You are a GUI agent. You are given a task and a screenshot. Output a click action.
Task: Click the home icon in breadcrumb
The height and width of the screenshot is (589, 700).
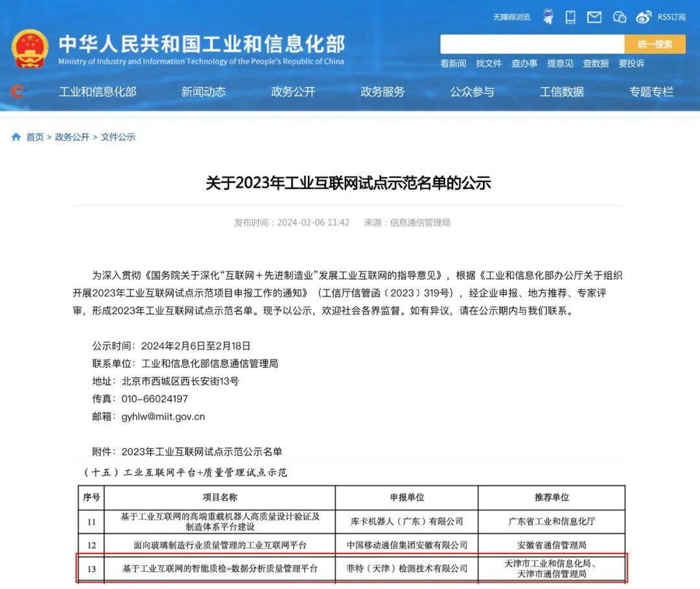16,137
